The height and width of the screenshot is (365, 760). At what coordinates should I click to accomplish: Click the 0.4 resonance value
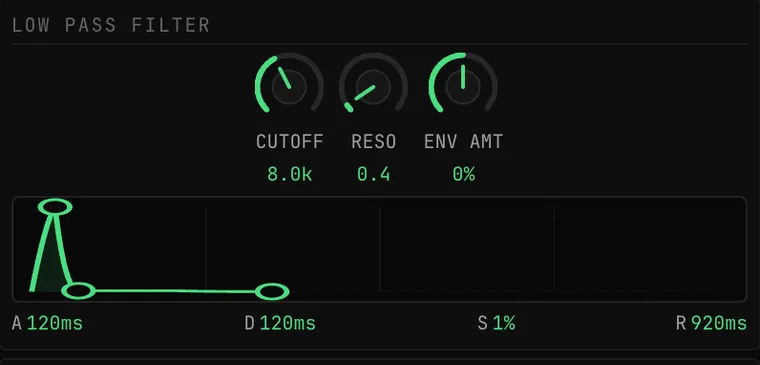pyautogui.click(x=373, y=174)
